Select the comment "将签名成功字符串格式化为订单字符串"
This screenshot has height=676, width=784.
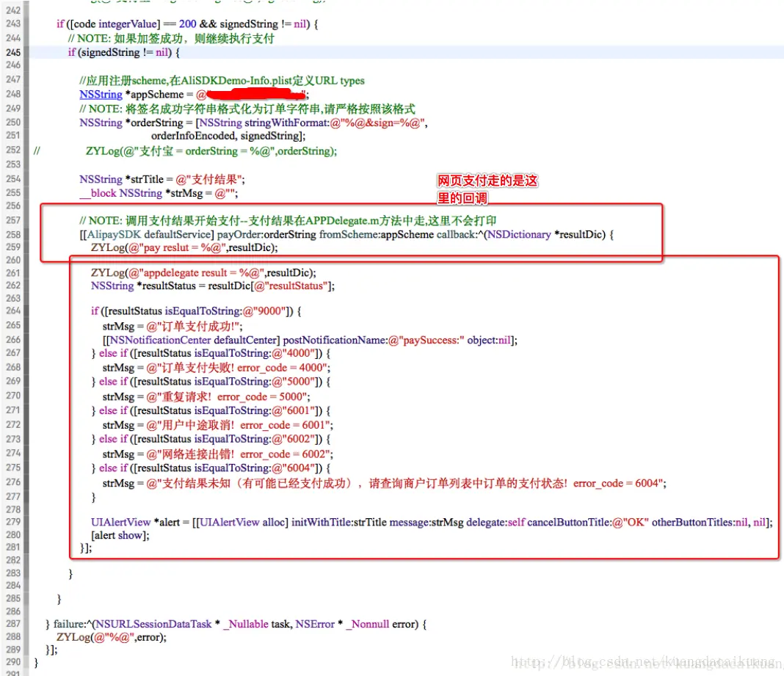(x=223, y=109)
